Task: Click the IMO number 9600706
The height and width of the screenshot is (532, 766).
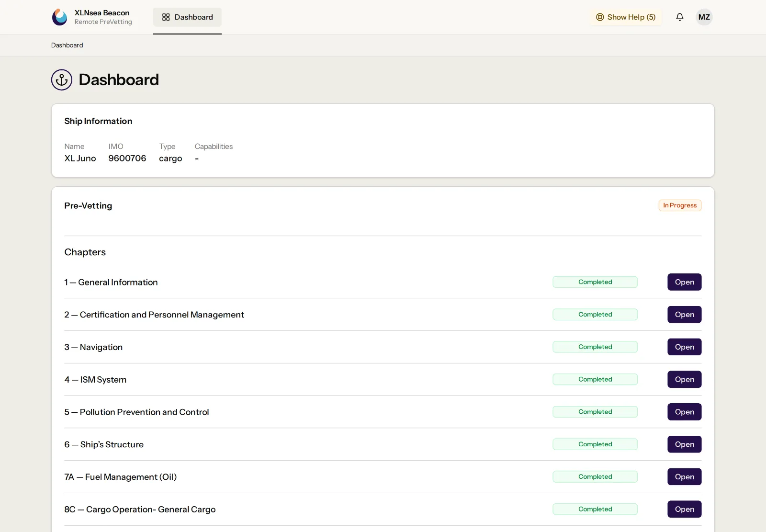Action: coord(127,158)
